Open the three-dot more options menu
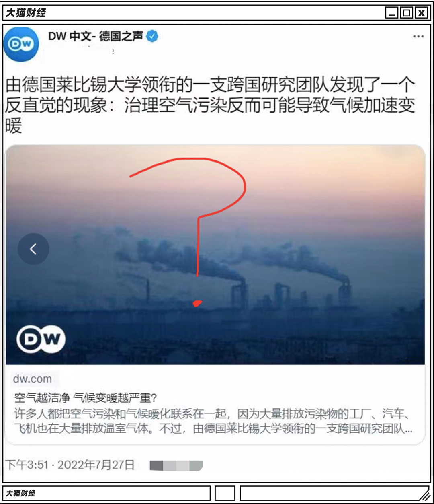This screenshot has width=434, height=504. pyautogui.click(x=418, y=36)
